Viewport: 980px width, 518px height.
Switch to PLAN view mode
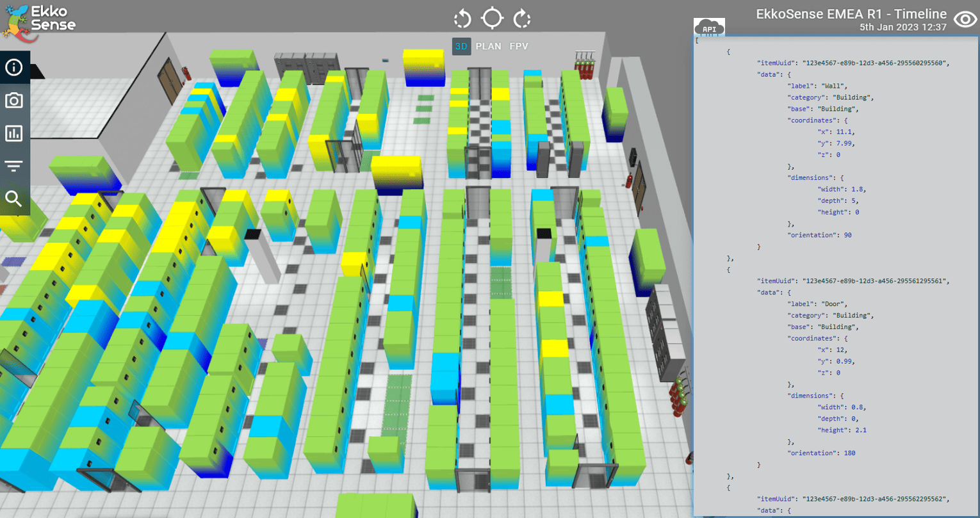tap(489, 46)
